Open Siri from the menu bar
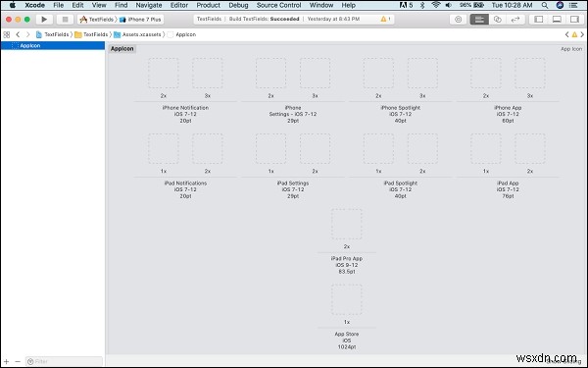588x368 pixels. [560, 5]
